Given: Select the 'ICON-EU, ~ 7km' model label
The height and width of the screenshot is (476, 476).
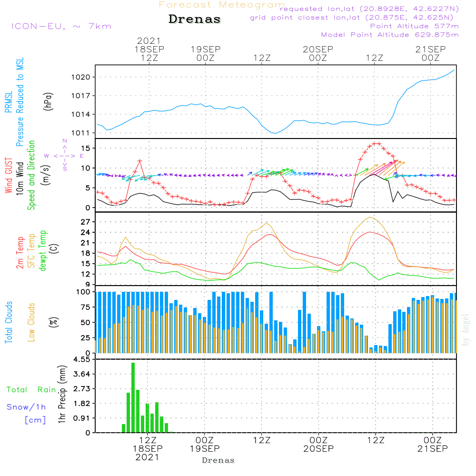Looking at the screenshot, I should pos(61,26).
